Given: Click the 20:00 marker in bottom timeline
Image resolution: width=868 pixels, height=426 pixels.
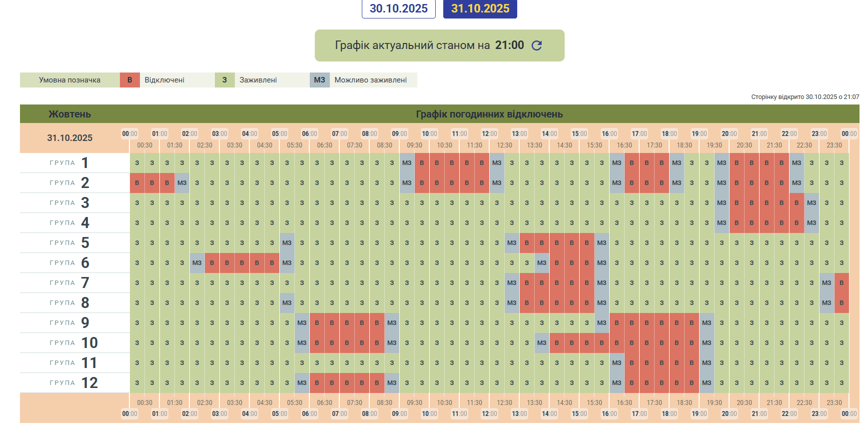Looking at the screenshot, I should [x=729, y=413].
